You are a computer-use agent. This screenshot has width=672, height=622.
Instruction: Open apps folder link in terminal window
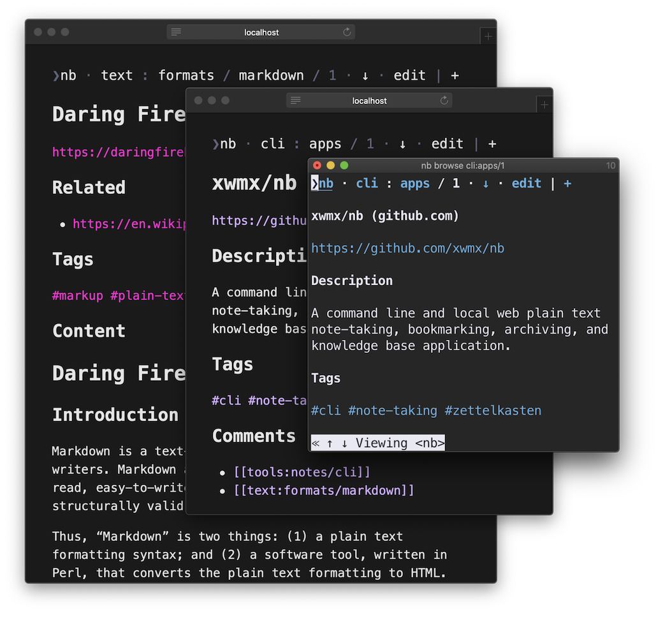tap(414, 184)
